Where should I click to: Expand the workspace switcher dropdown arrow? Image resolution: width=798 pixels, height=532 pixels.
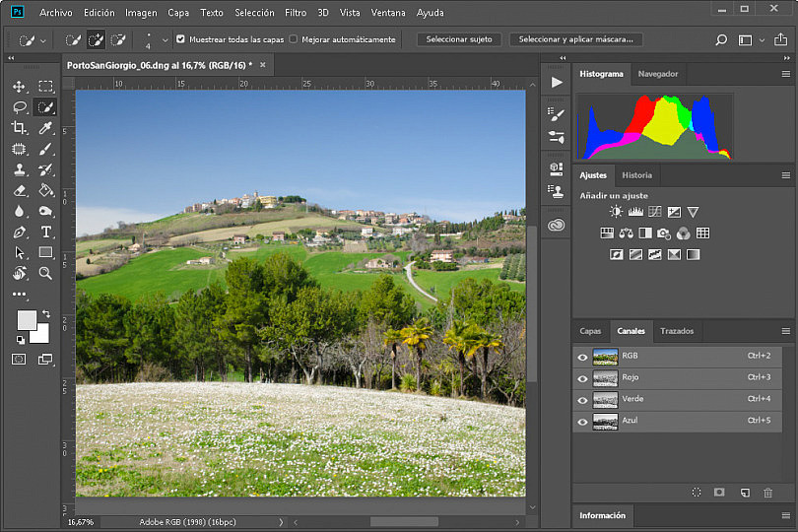coord(762,39)
